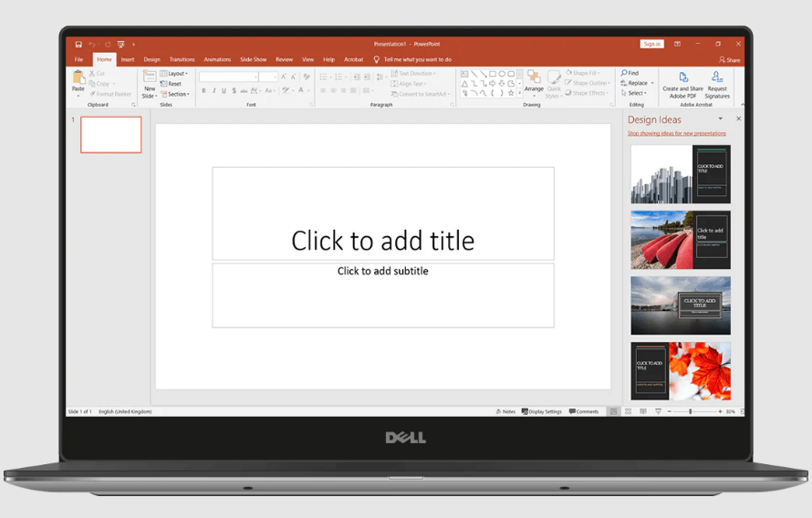Open the Transitions tab

[x=182, y=59]
